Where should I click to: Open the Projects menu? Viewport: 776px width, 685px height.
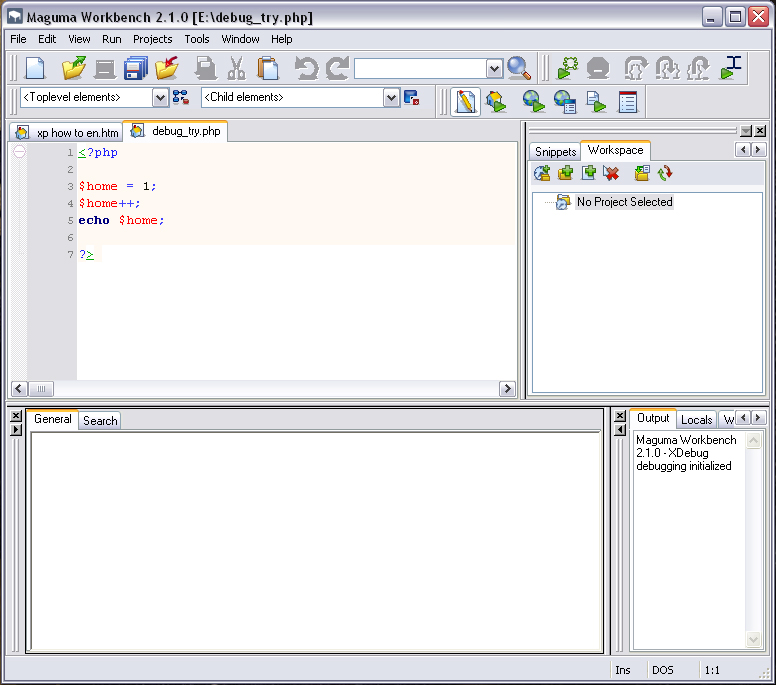coord(152,39)
